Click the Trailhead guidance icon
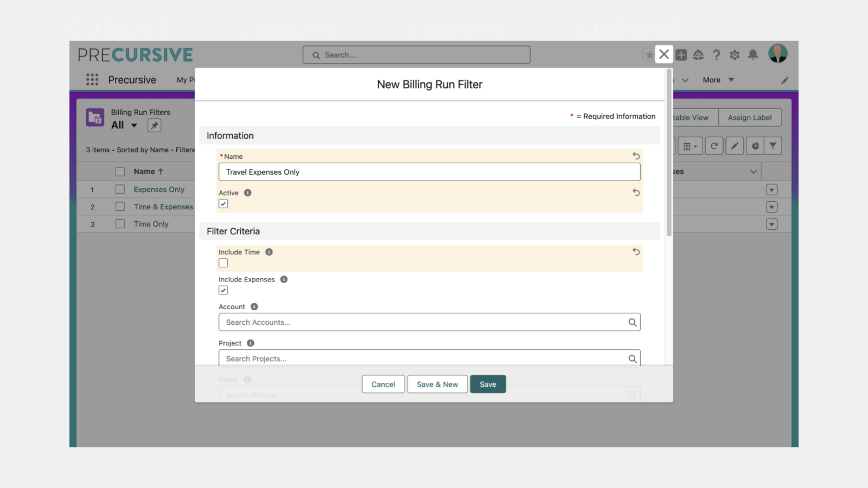Viewport: 868px width, 488px height. click(699, 55)
